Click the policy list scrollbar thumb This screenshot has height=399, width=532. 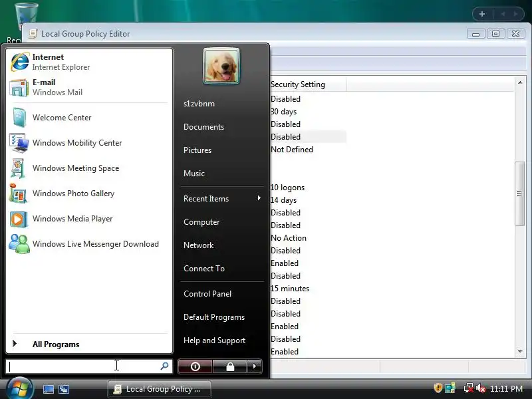click(519, 194)
